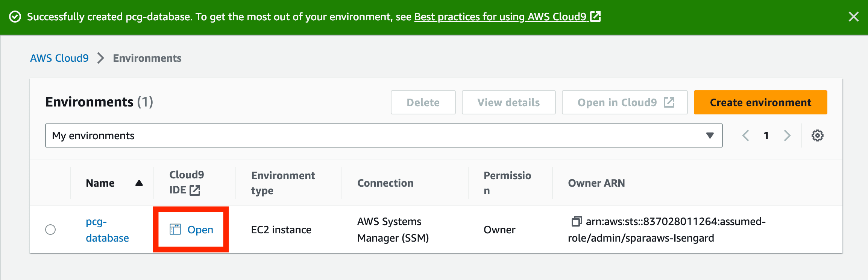This screenshot has width=868, height=280.
Task: Click AWS Systems Manager (SSM) cell
Action: [393, 230]
